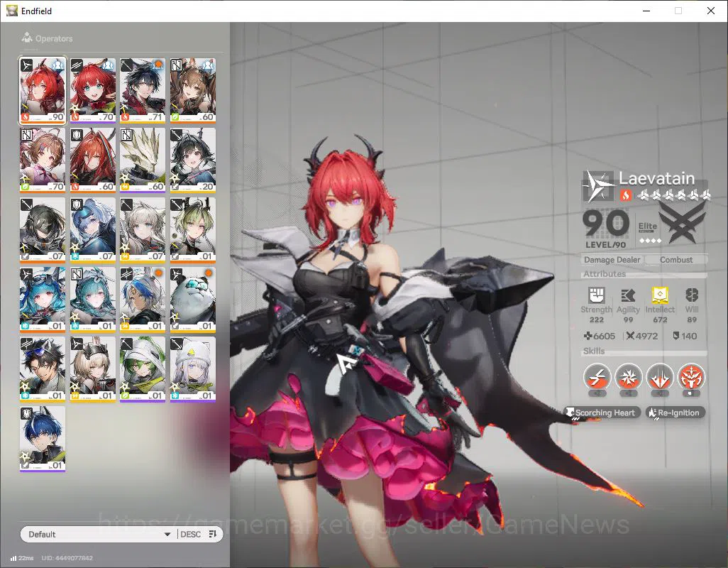Click the defense shield icon beside 140
The width and height of the screenshot is (728, 568).
pyautogui.click(x=676, y=336)
